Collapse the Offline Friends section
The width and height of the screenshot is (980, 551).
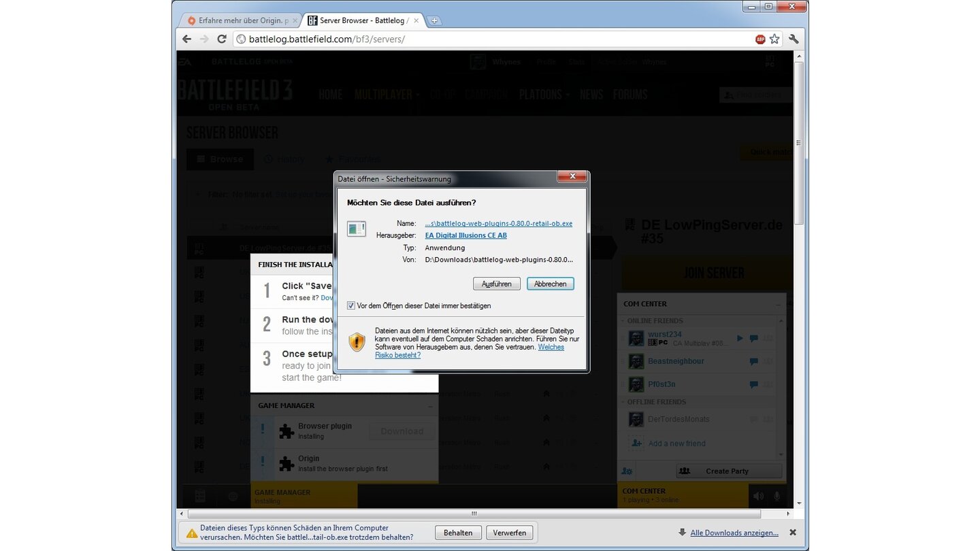coord(623,402)
